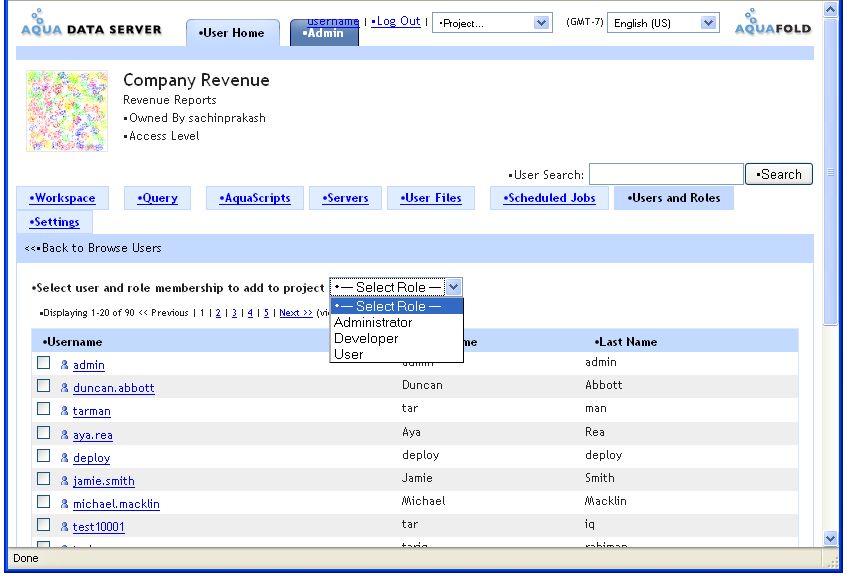The width and height of the screenshot is (846, 576).
Task: Click into the User Search field
Action: 666,174
